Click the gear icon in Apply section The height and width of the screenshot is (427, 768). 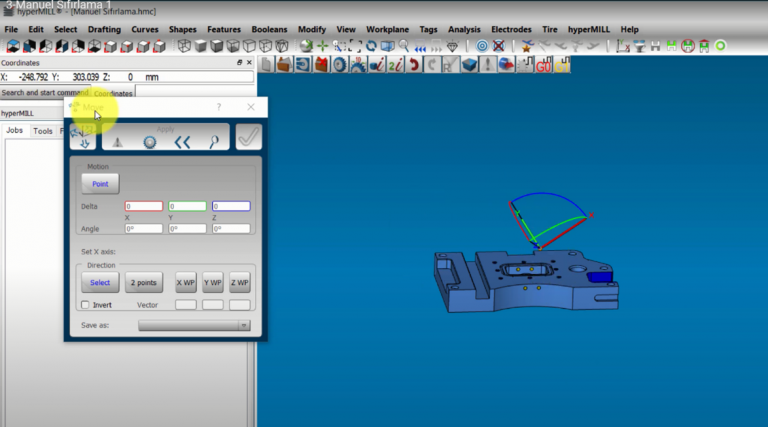[150, 142]
